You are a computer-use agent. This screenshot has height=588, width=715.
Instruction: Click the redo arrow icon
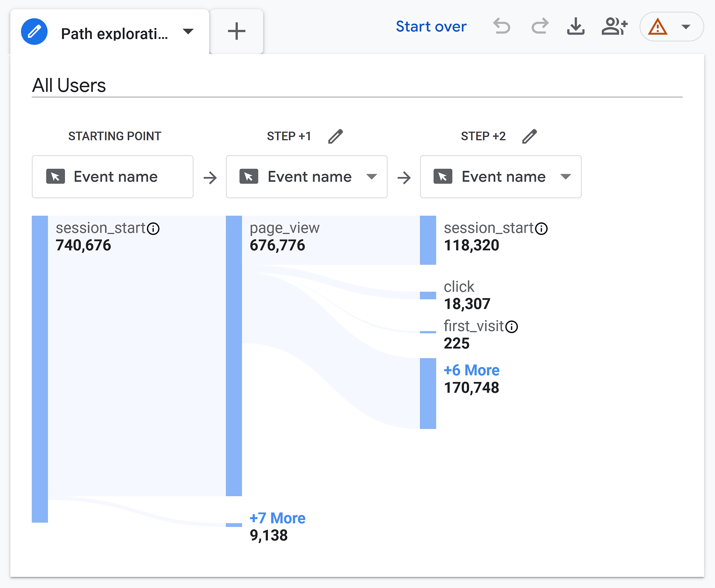540,26
